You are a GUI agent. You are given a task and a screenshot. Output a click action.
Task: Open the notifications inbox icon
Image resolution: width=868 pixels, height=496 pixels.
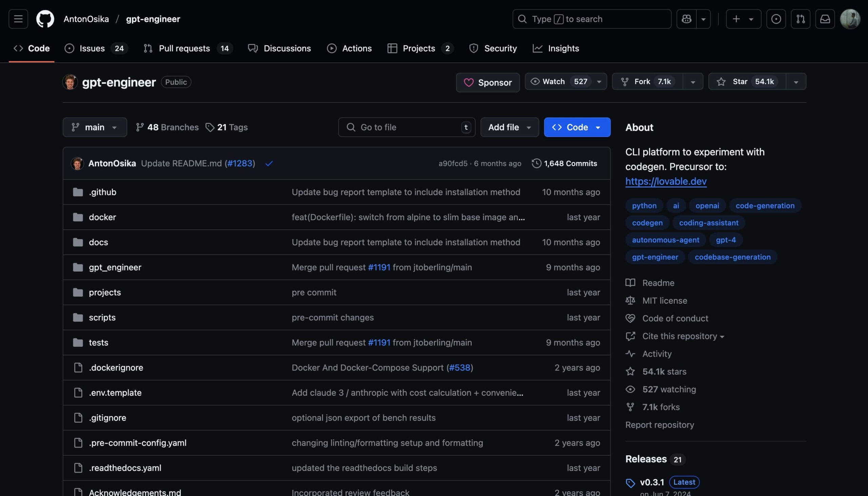click(x=825, y=19)
